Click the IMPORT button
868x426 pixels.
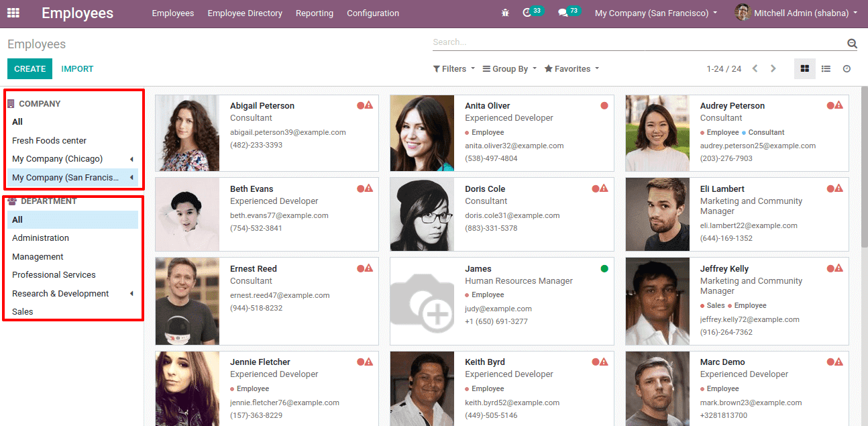(77, 68)
